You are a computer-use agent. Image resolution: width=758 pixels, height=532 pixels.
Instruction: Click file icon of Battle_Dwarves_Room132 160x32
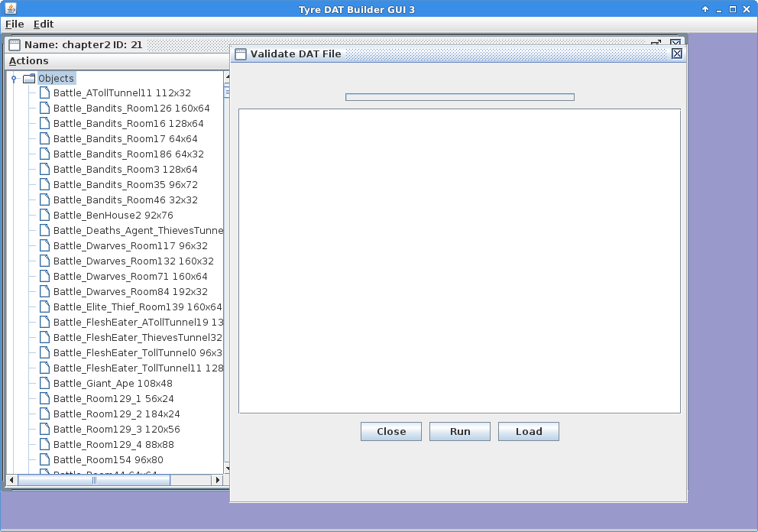coord(44,261)
